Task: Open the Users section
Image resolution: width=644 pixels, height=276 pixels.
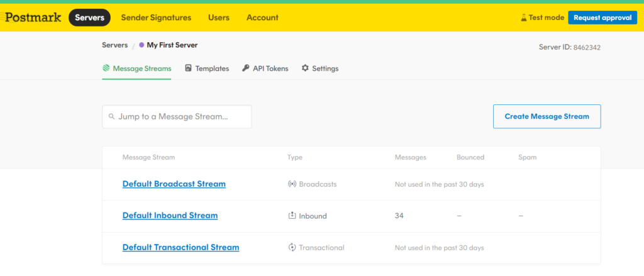Action: (x=219, y=18)
